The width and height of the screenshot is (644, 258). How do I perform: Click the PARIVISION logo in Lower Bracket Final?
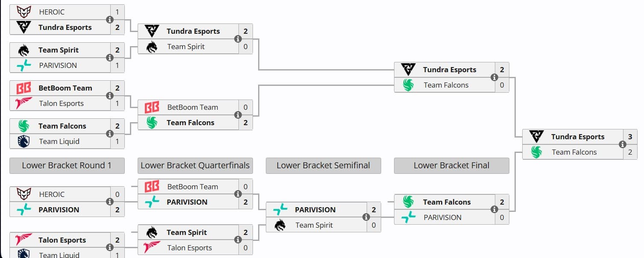coord(408,217)
